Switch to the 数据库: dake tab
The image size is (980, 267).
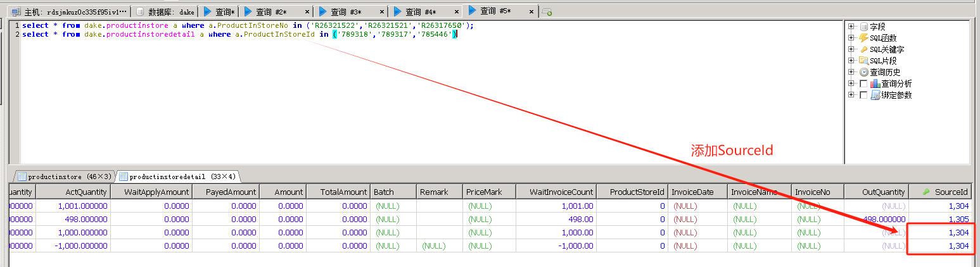165,12
